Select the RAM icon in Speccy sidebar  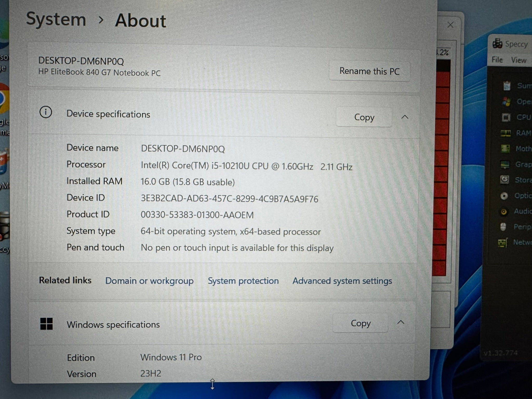click(x=506, y=133)
